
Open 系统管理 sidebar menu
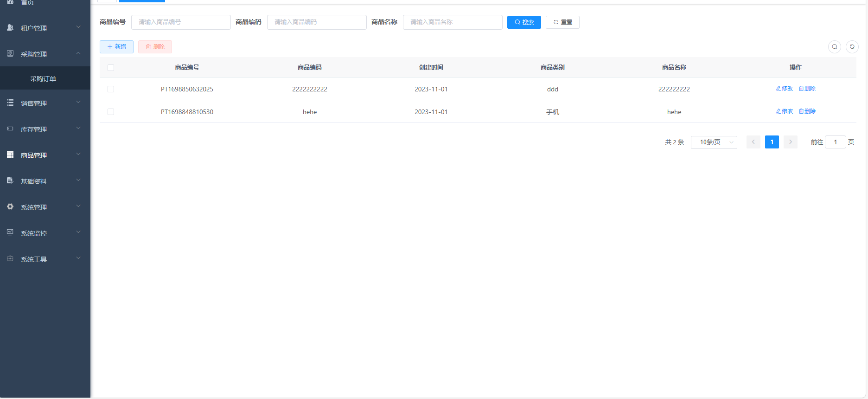tap(45, 207)
